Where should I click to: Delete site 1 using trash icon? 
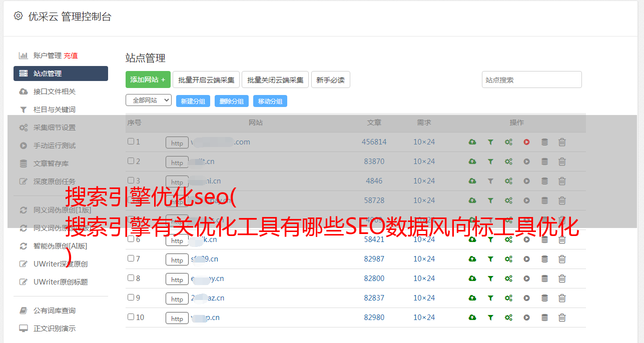(562, 142)
